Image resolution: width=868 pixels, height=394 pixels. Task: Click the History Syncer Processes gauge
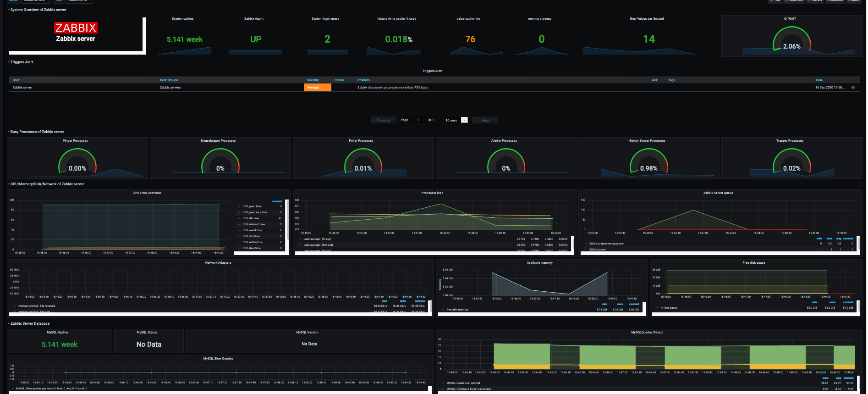coord(648,161)
